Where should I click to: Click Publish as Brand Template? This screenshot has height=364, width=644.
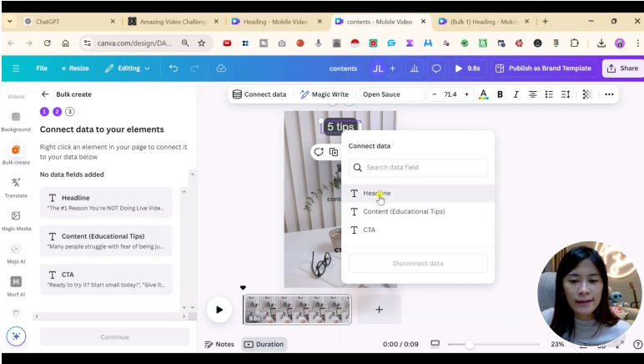[542, 68]
